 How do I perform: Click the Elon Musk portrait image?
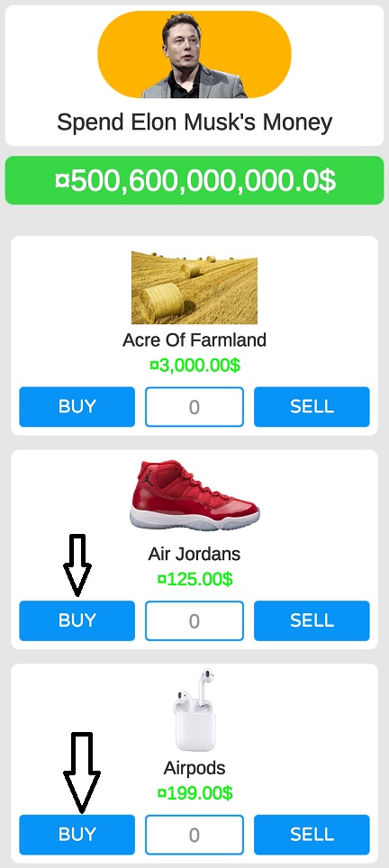coord(194,55)
